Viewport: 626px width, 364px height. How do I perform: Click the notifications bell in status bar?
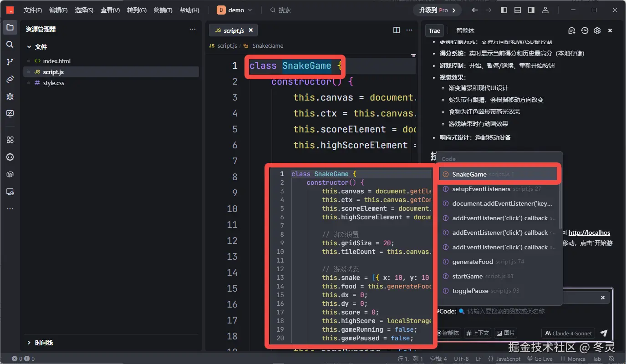611,359
